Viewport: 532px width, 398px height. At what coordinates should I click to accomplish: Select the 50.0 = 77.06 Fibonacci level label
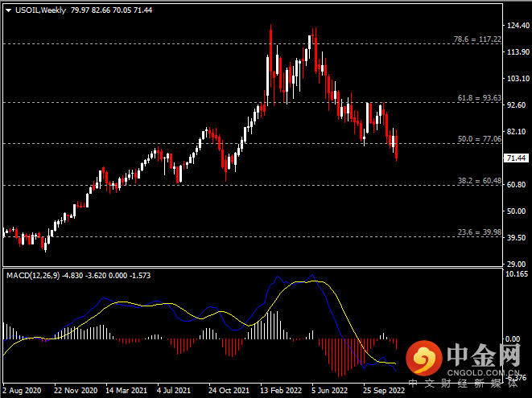480,138
